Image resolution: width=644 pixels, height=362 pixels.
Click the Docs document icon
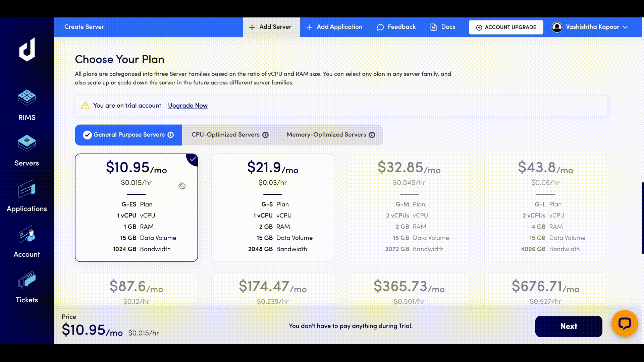coord(433,27)
